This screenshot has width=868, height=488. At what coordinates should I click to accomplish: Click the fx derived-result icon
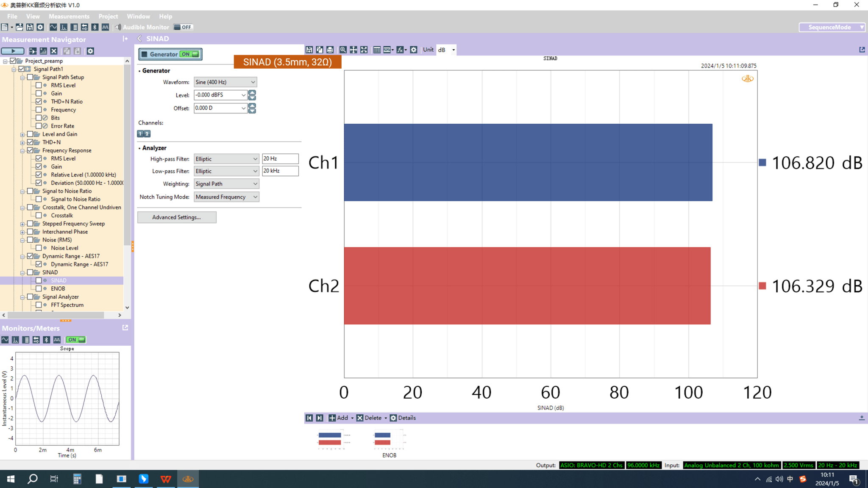coord(400,50)
